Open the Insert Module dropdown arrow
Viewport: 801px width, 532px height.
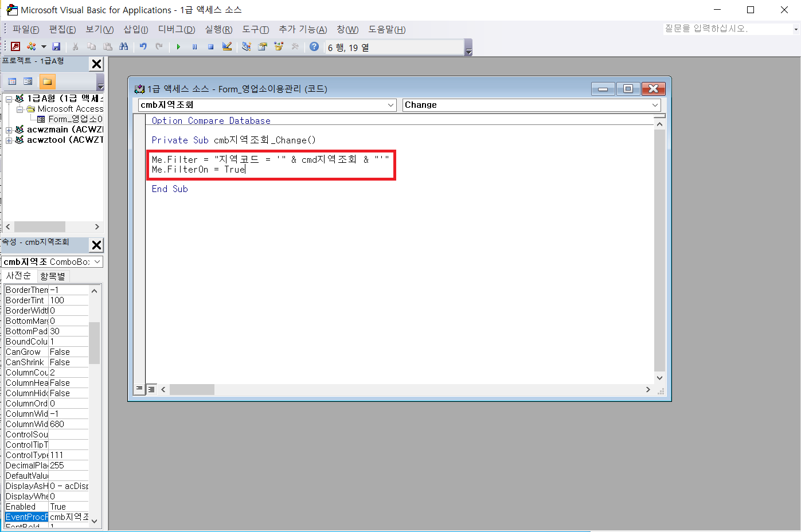tap(44, 46)
